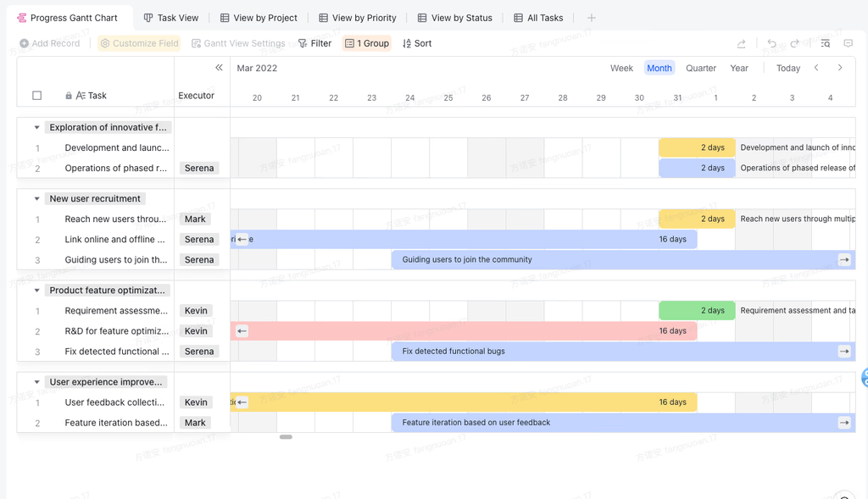Jump to next timeline period arrow
This screenshot has width=868, height=499.
tap(840, 68)
